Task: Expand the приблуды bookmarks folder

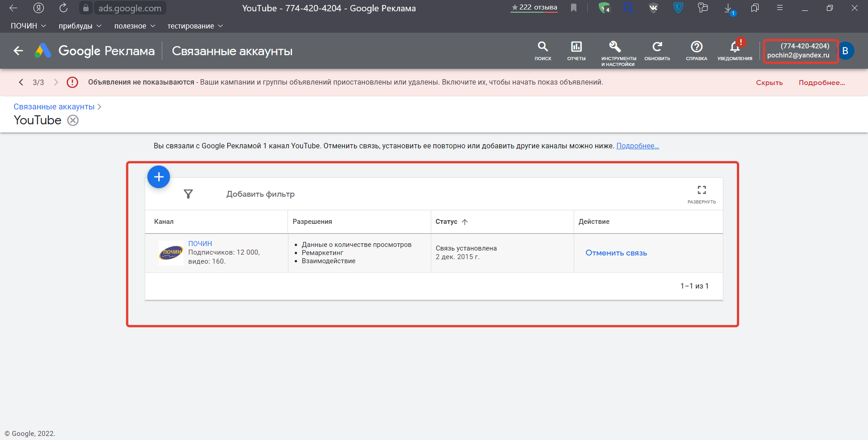Action: (80, 26)
